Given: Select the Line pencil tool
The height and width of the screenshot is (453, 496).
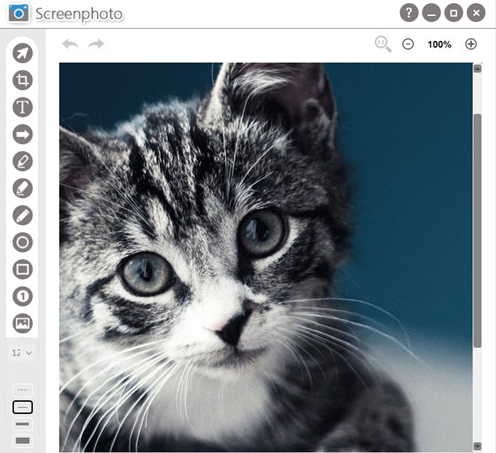Looking at the screenshot, I should tap(23, 215).
